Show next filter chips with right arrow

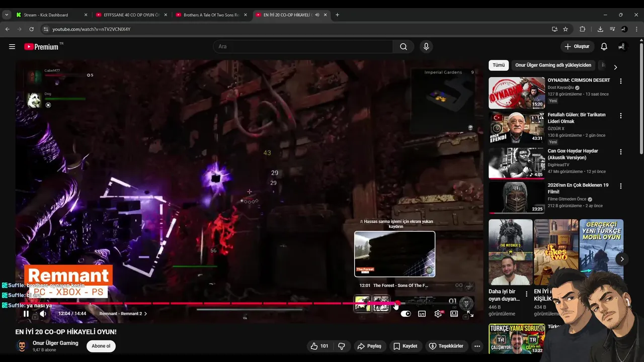(615, 67)
